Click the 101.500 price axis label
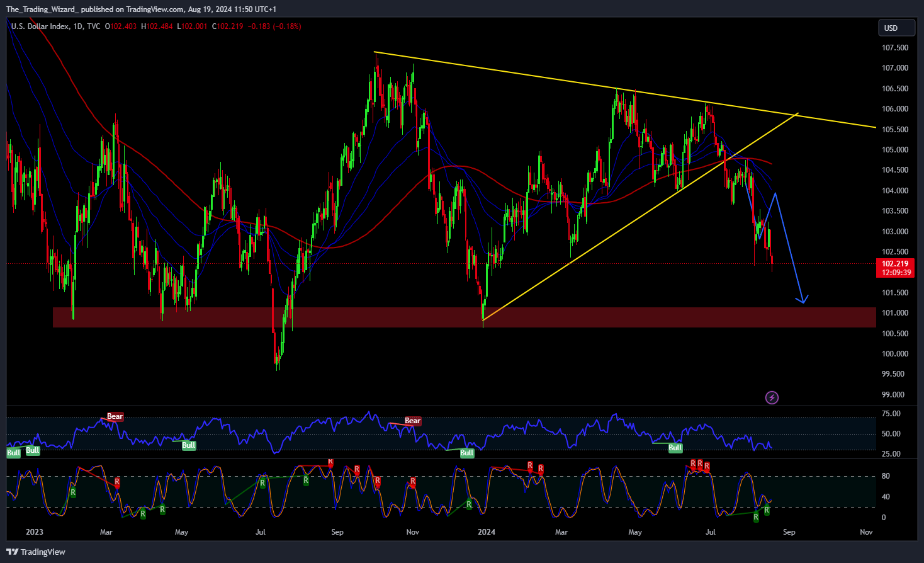924x563 pixels. 894,293
